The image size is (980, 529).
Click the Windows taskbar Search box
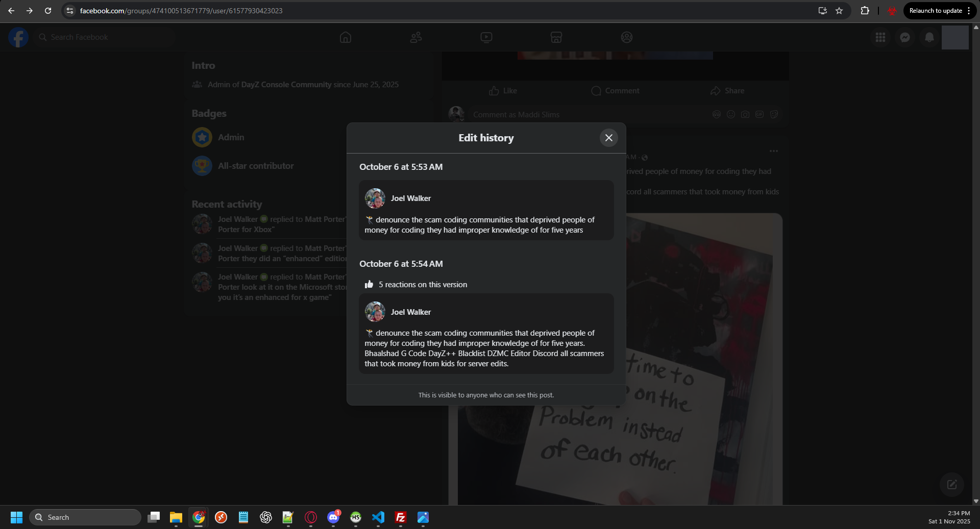[85, 517]
